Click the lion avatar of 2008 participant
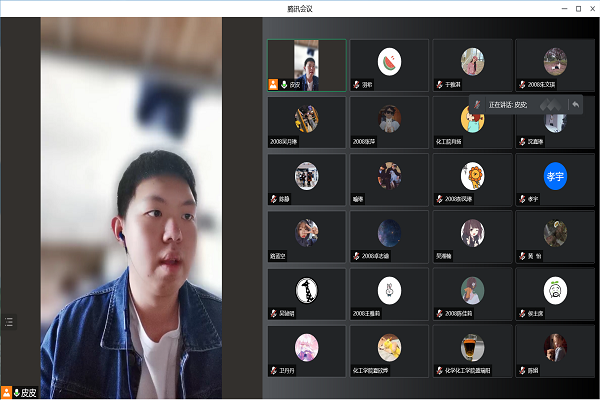Image resolution: width=600 pixels, height=400 pixels. click(x=472, y=175)
